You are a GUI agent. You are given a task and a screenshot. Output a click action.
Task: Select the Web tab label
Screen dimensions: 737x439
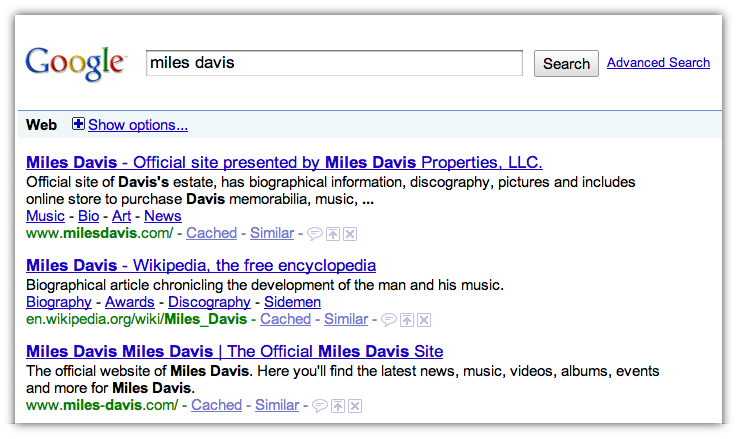41,125
